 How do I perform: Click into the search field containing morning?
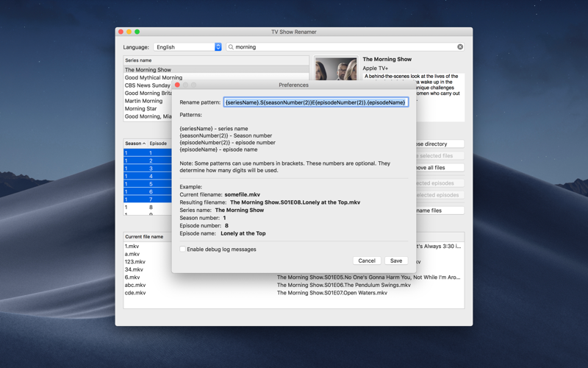[345, 47]
